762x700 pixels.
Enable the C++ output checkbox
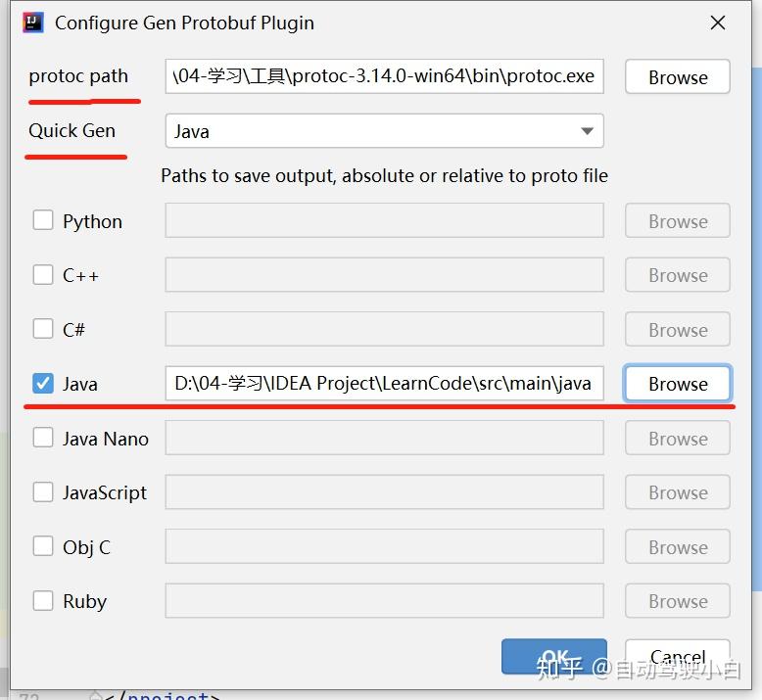43,275
